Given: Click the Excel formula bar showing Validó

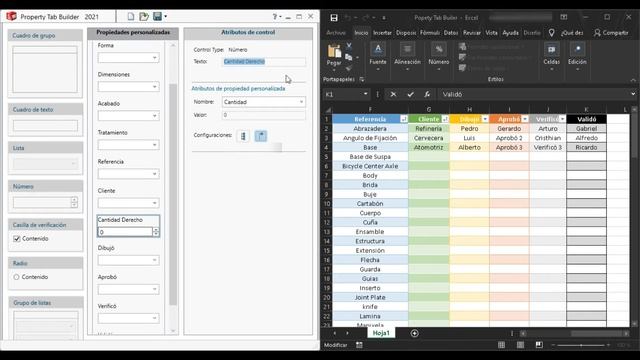Looking at the screenshot, I should (x=534, y=94).
